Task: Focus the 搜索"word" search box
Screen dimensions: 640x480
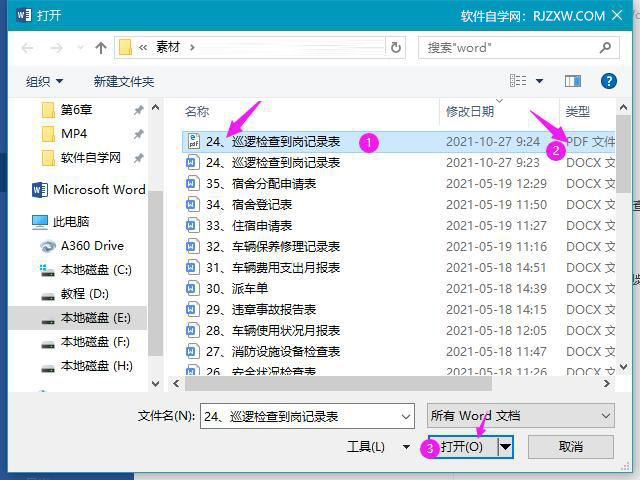Action: pyautogui.click(x=519, y=48)
